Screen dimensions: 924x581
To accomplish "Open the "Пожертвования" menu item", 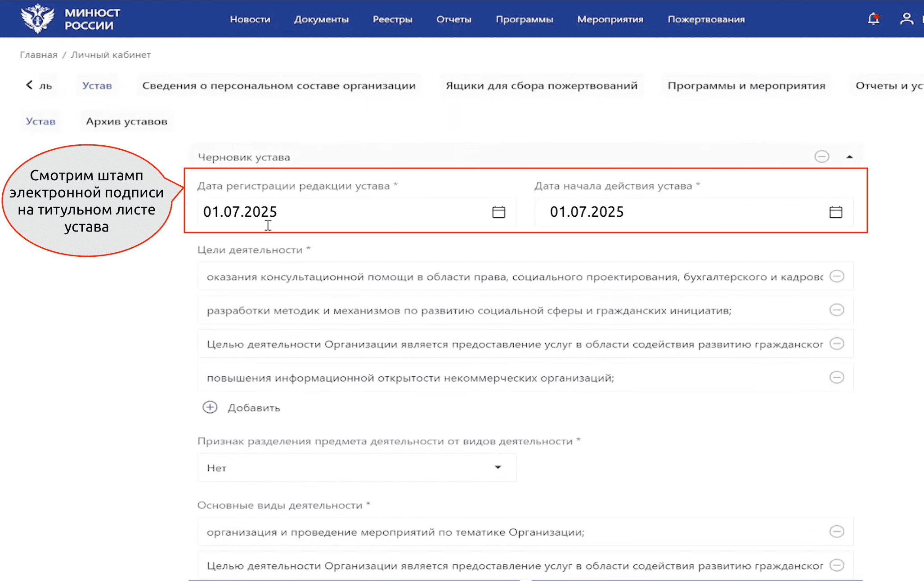I will [706, 19].
